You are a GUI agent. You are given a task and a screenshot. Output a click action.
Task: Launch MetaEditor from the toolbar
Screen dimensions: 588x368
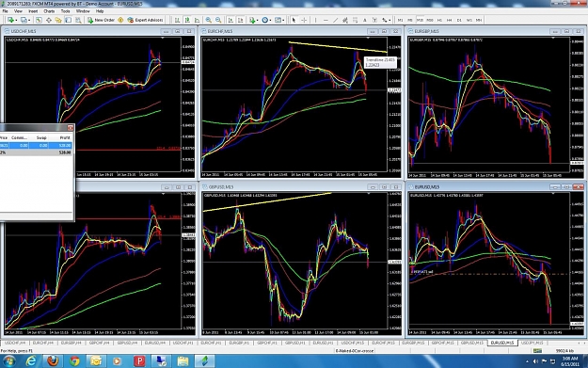coord(120,20)
